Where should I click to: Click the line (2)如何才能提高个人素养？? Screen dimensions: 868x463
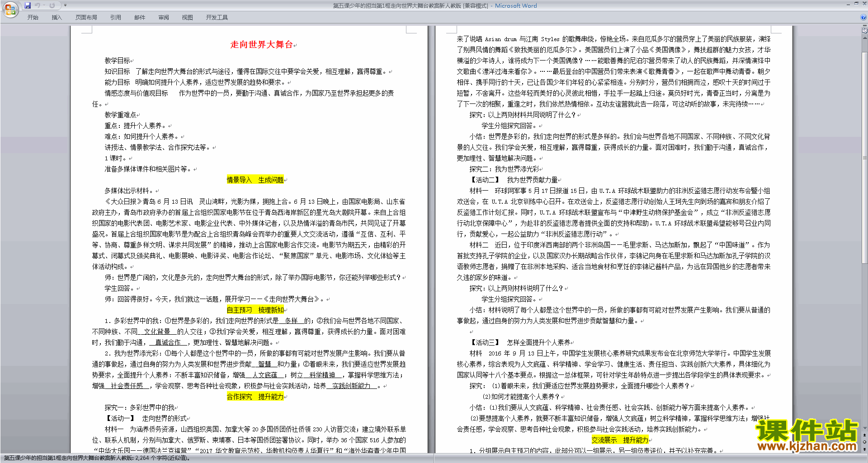tap(521, 397)
